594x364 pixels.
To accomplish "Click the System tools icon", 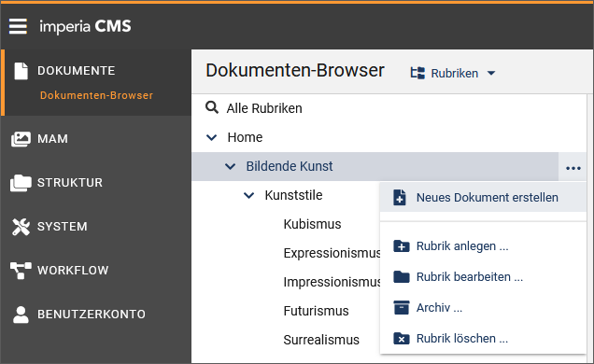I will click(x=21, y=227).
